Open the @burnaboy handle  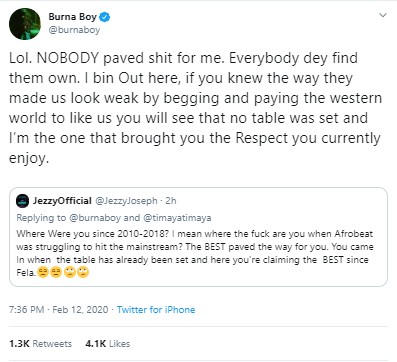(x=74, y=30)
